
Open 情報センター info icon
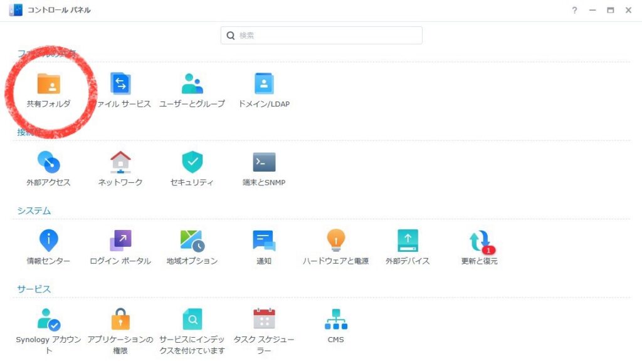tap(48, 241)
